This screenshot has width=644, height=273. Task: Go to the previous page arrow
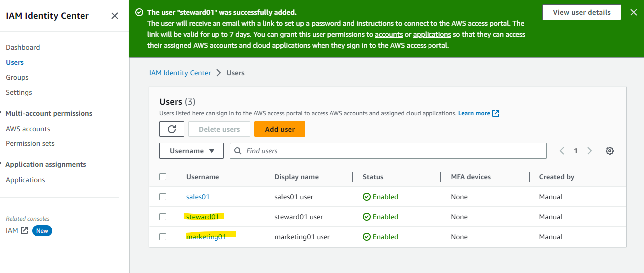tap(562, 151)
